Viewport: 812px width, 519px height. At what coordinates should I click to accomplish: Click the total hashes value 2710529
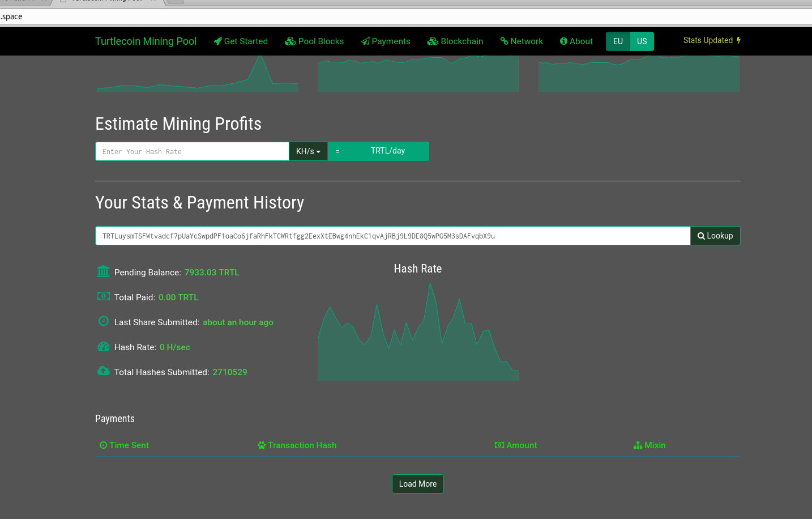[x=230, y=372]
